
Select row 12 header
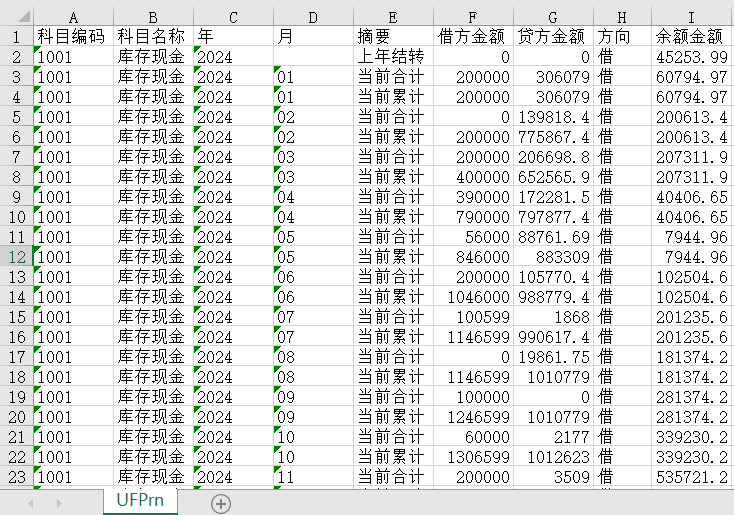[x=17, y=257]
